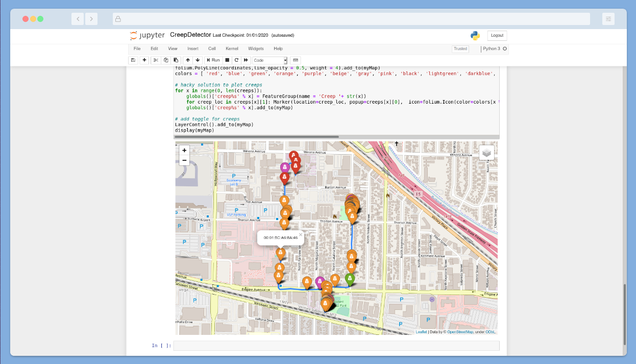The image size is (636, 364).
Task: Click the page vertical scrollbar thumb
Action: (x=624, y=315)
